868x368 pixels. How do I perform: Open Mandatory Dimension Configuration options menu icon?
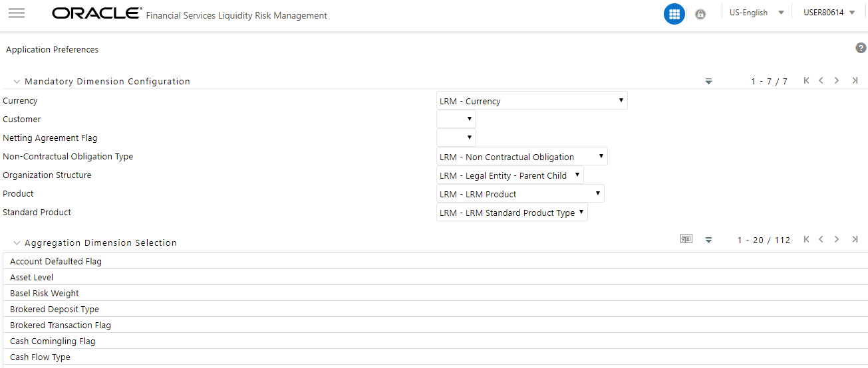pyautogui.click(x=708, y=81)
